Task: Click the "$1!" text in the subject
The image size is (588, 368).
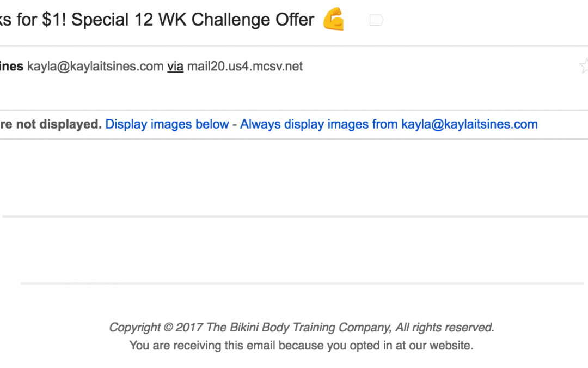Action: (53, 20)
